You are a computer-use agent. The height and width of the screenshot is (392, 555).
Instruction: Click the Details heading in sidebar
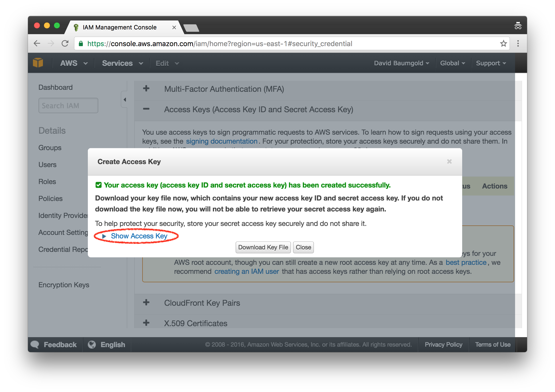(52, 130)
